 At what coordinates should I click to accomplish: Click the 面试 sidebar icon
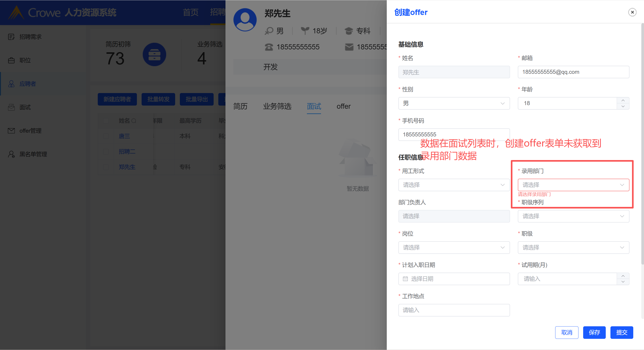click(x=11, y=107)
